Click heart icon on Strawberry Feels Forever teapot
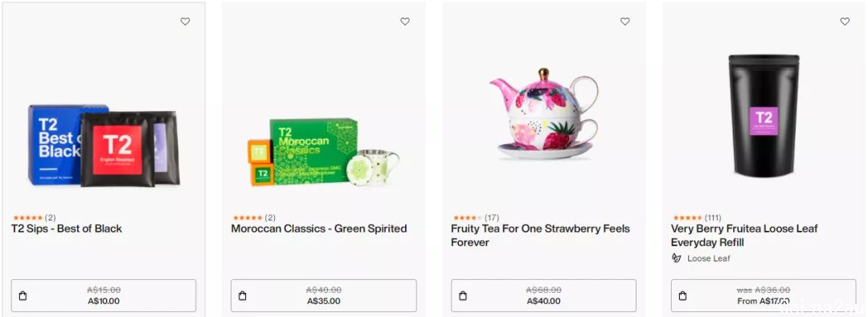Image resolution: width=868 pixels, height=317 pixels. point(625,22)
